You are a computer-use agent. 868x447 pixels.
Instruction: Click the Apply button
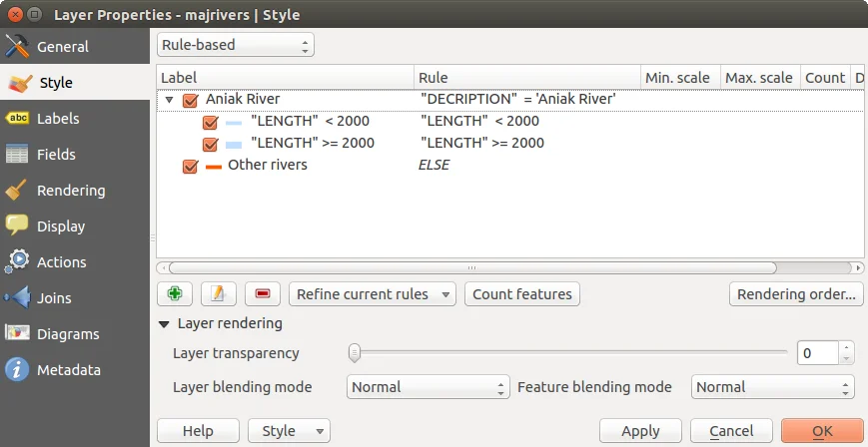tap(640, 431)
